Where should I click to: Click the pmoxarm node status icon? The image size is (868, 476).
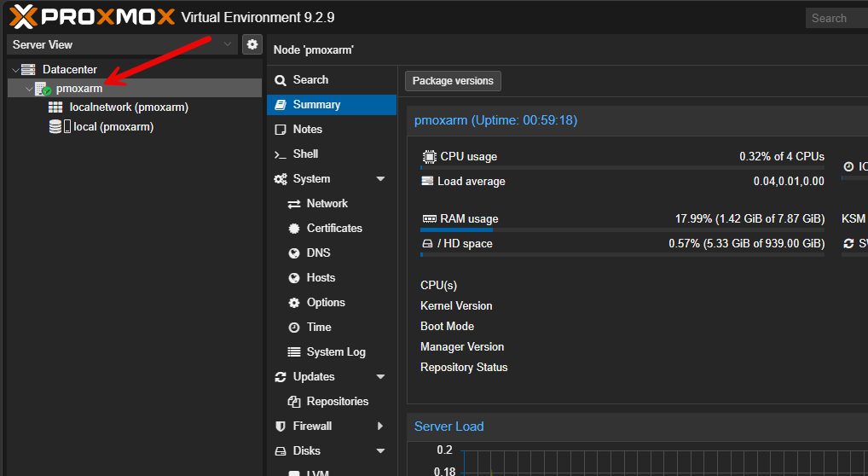(43, 89)
